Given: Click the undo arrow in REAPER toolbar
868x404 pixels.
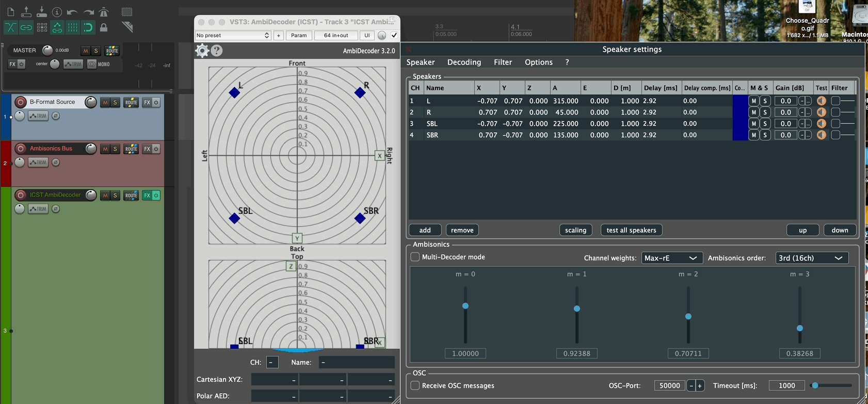Looking at the screenshot, I should click(x=73, y=11).
